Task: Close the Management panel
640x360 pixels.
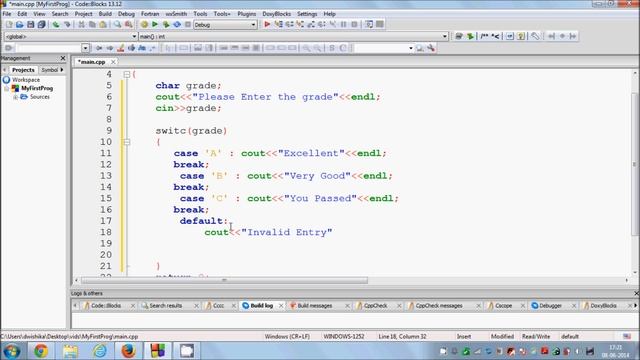Action: point(63,58)
